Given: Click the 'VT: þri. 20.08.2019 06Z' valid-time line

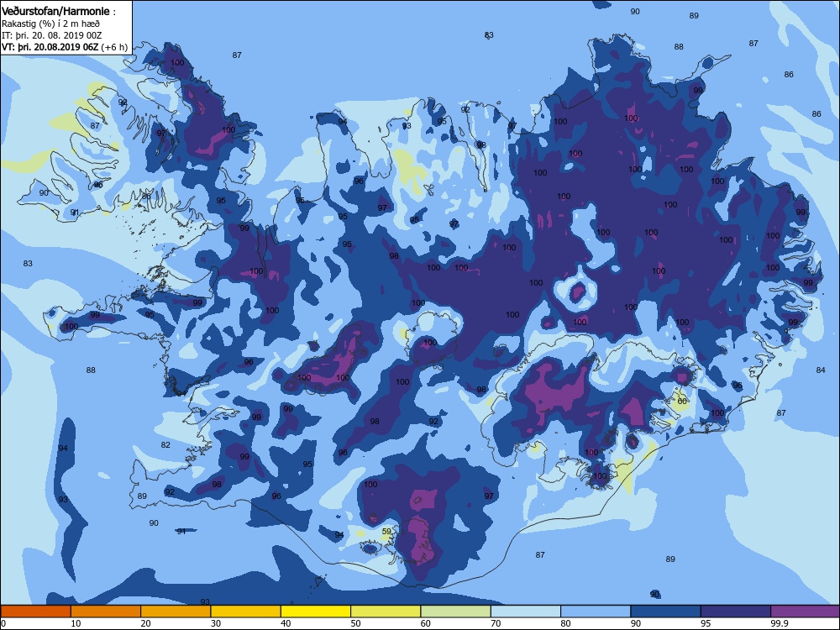Looking at the screenshot, I should click(50, 46).
